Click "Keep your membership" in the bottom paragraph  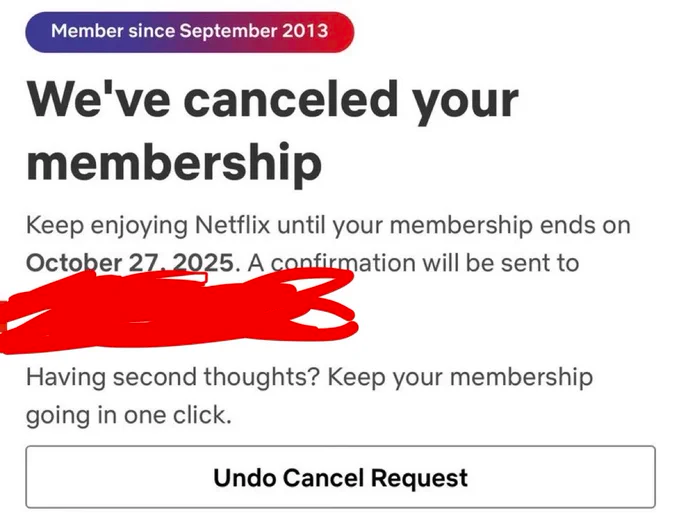point(460,377)
